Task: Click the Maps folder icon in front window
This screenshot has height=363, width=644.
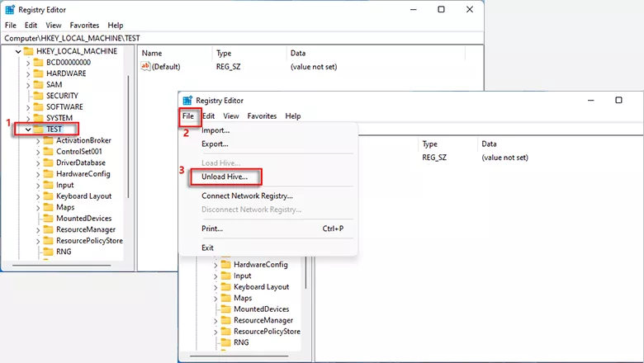Action: 226,298
